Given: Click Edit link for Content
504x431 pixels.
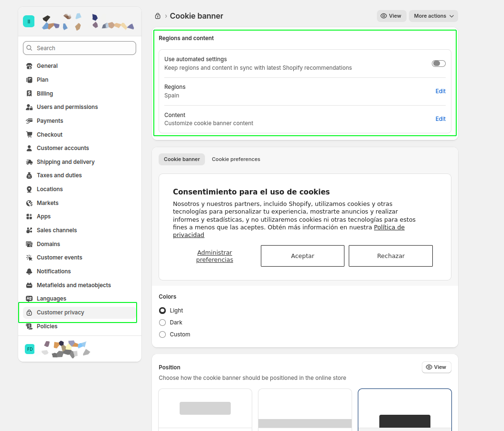Looking at the screenshot, I should pos(440,119).
